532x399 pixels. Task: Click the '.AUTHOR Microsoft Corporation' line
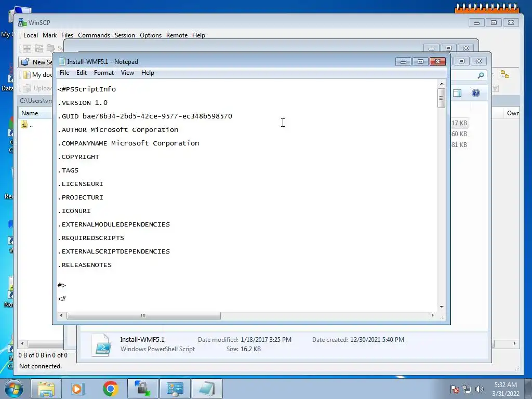click(118, 130)
